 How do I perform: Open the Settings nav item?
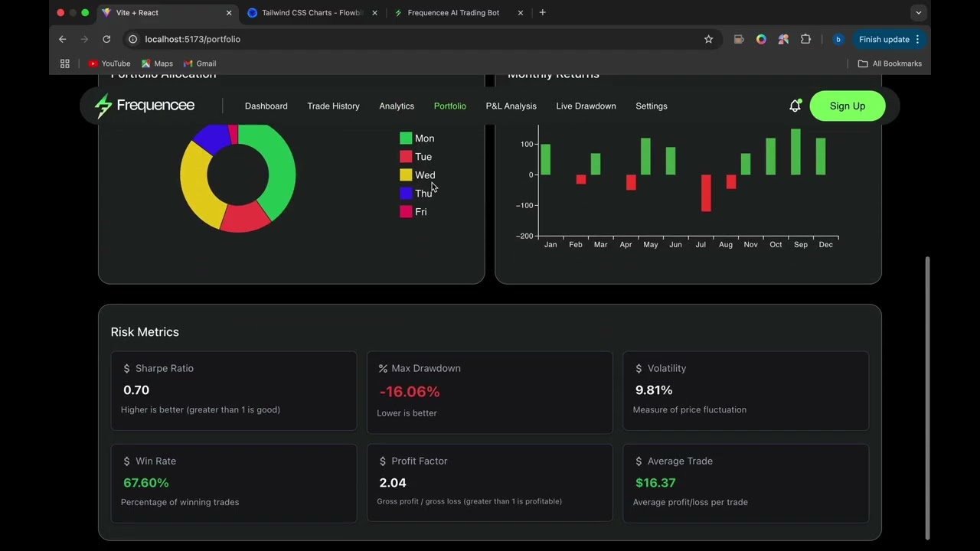652,106
